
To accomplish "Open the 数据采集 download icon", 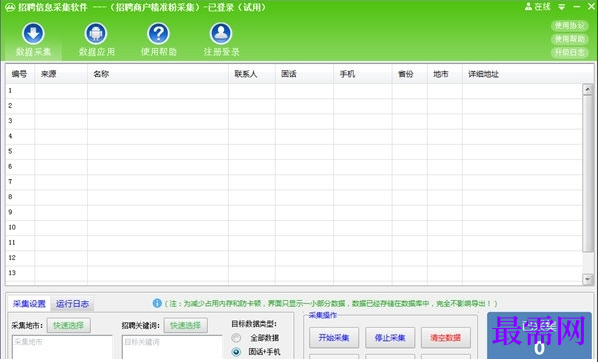I will (x=33, y=34).
